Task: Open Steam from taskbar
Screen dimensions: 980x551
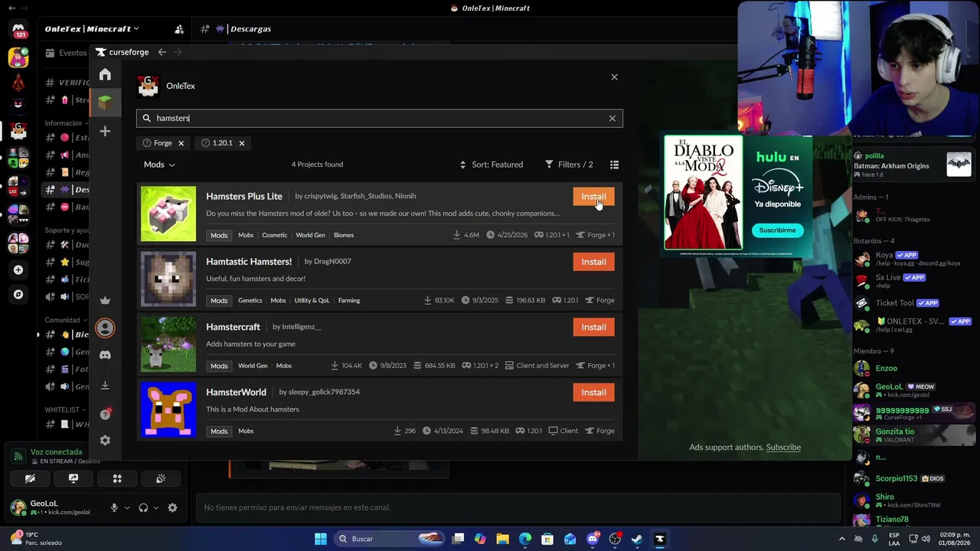Action: pos(637,539)
